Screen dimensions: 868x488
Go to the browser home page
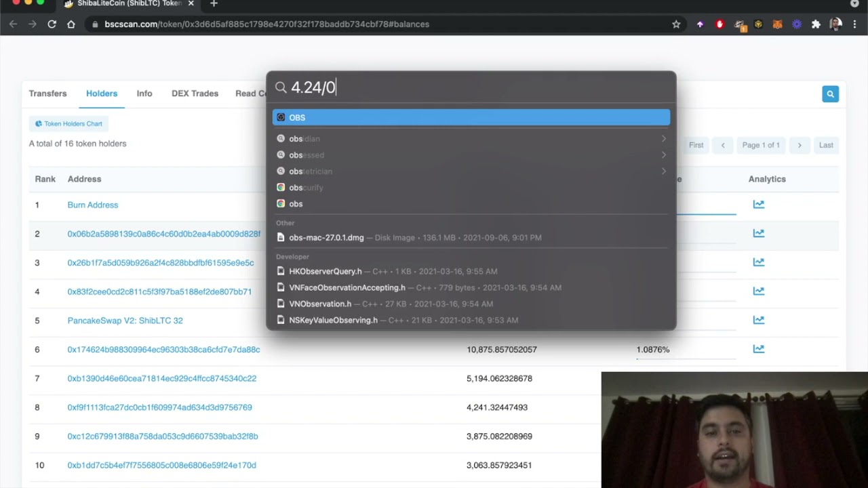pyautogui.click(x=71, y=24)
